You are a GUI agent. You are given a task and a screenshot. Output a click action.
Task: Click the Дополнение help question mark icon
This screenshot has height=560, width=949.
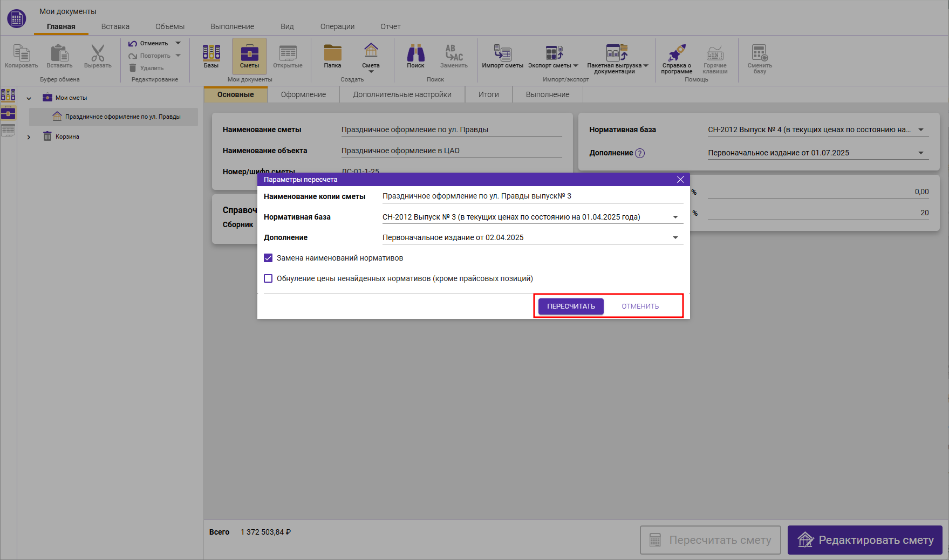pyautogui.click(x=640, y=153)
